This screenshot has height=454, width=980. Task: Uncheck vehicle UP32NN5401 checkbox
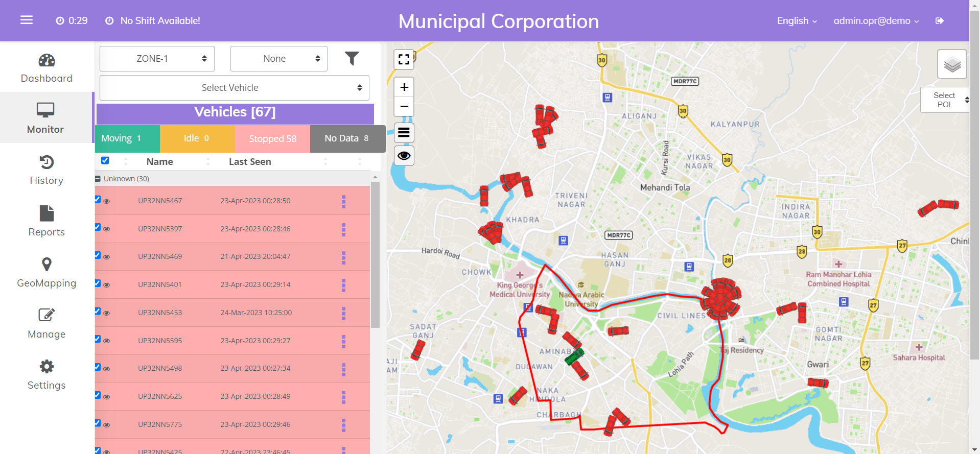[x=98, y=283]
